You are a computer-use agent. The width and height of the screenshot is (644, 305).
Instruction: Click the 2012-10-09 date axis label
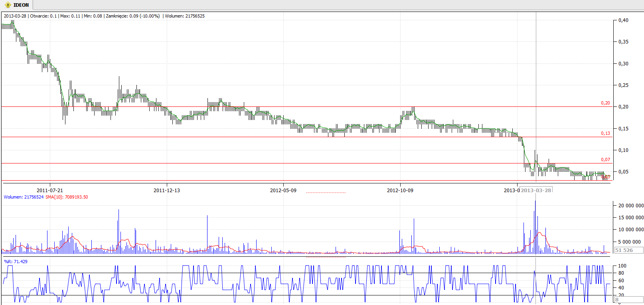pos(400,191)
